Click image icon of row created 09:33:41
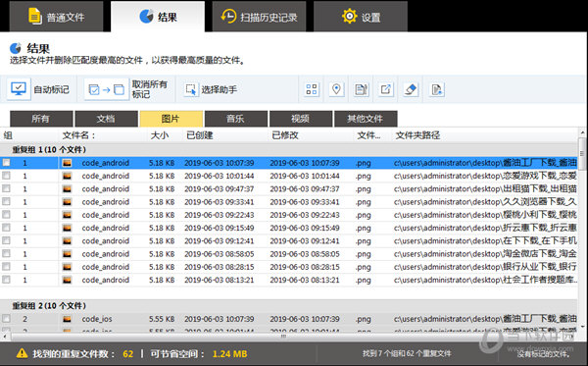588x366 pixels. coord(67,202)
